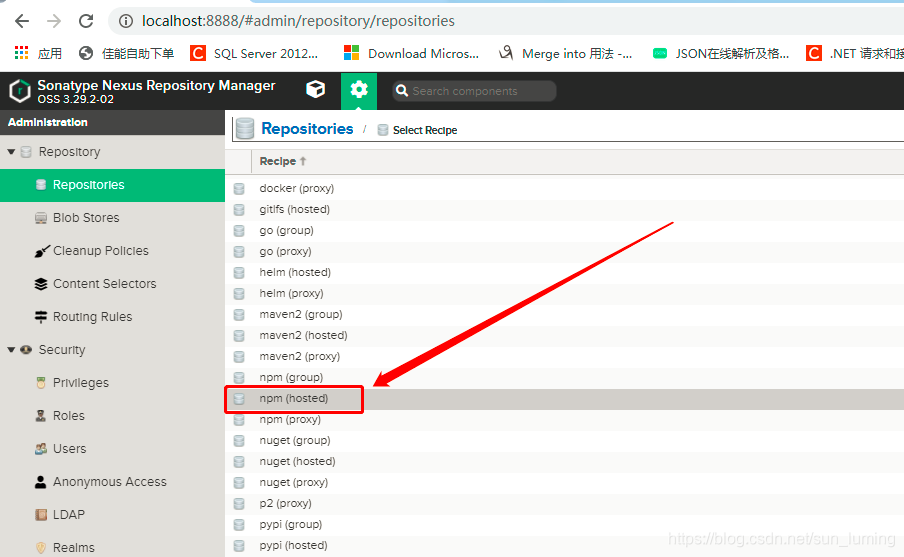Click the database icon beside docker (proxy)
This screenshot has width=904, height=557.
click(x=239, y=189)
